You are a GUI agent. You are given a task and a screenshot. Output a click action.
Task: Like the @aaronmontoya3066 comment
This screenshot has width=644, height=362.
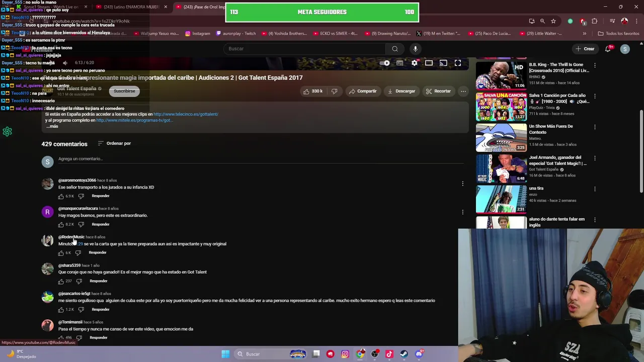pos(61,196)
